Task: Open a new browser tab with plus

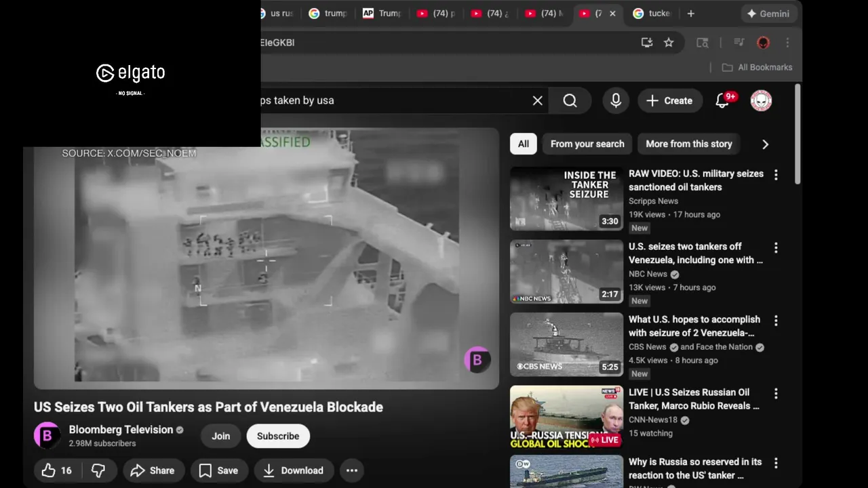Action: 690,14
